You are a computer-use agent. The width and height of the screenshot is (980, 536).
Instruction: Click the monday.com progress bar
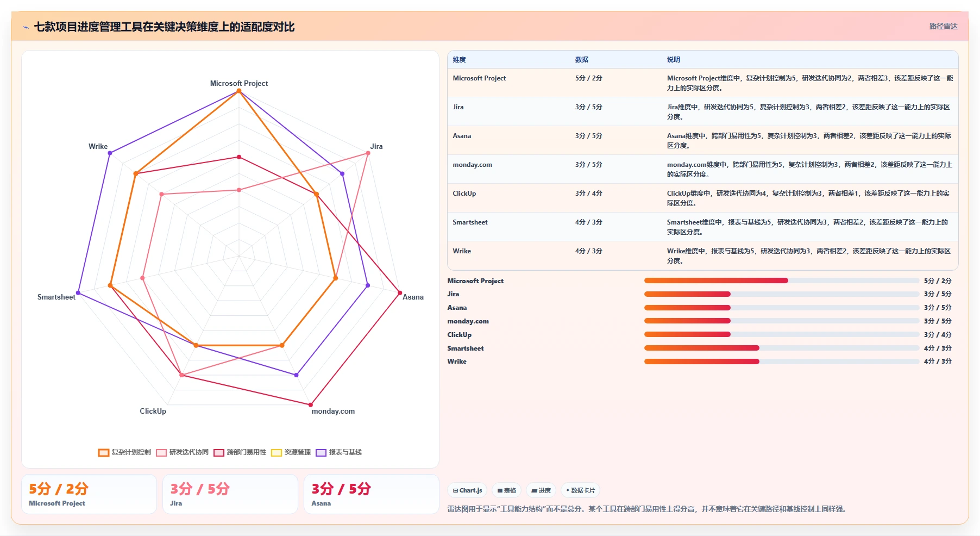coord(781,321)
